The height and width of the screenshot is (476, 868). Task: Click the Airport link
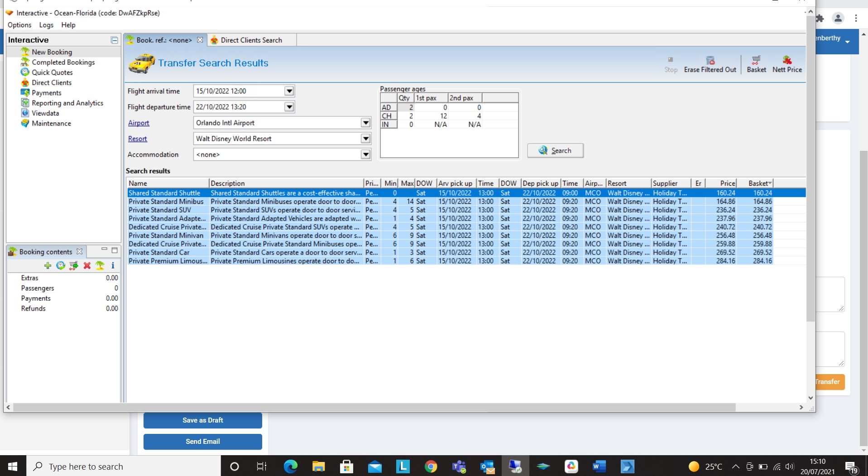pos(139,123)
